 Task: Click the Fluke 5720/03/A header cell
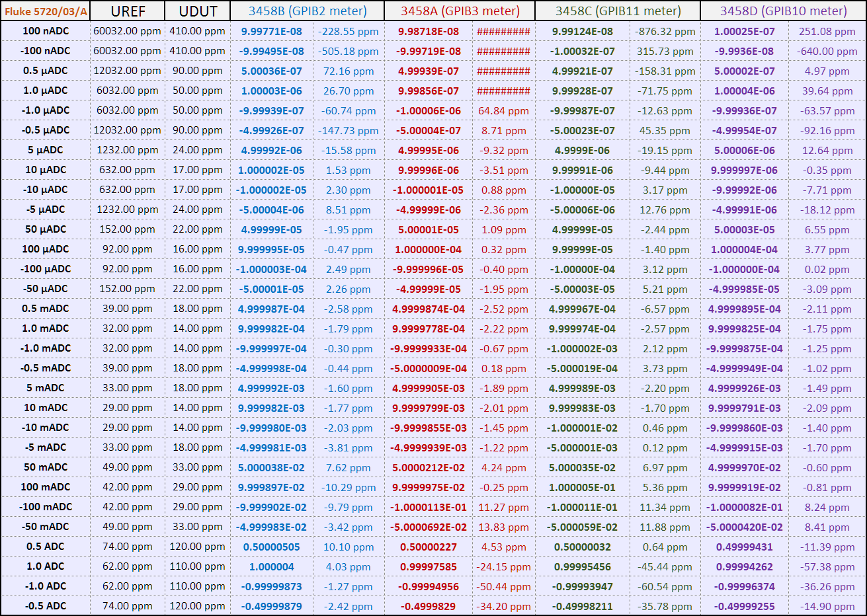[46, 11]
